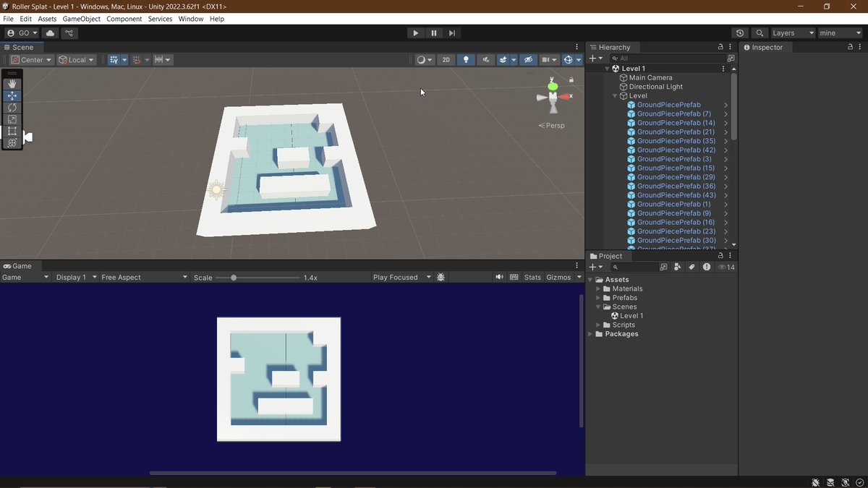868x488 pixels.
Task: Expand the Materials folder in the Project panel
Action: coord(597,288)
